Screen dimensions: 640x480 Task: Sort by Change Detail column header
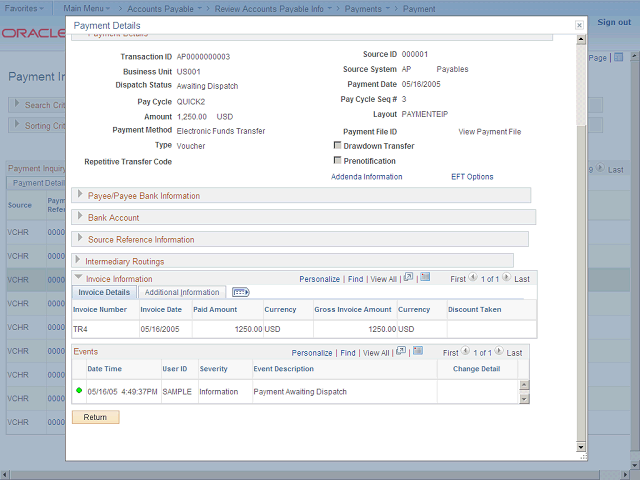click(476, 369)
